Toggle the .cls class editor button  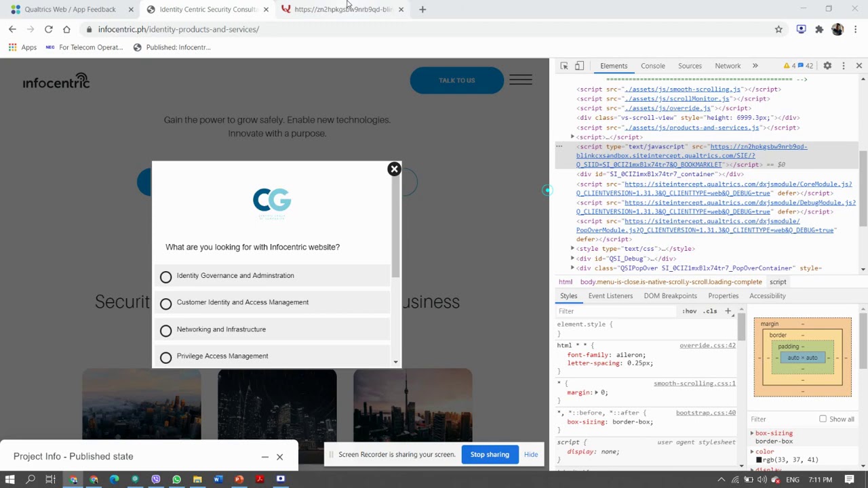710,311
